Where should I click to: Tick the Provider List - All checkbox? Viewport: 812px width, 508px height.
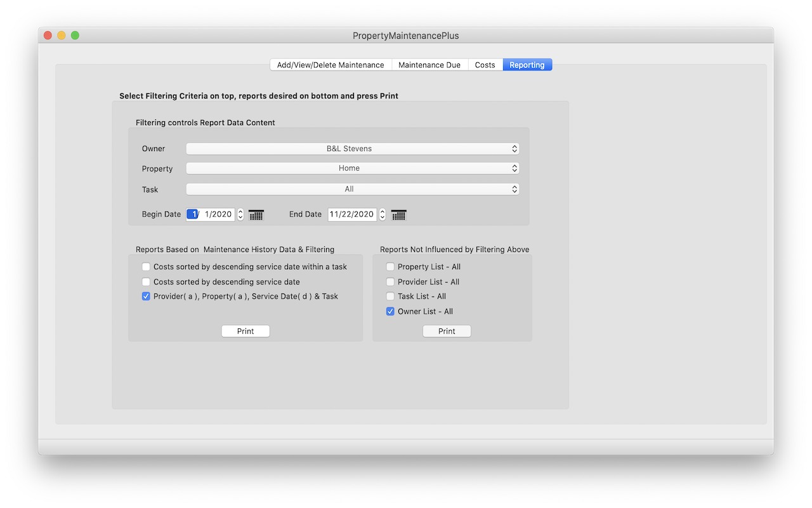[x=391, y=281]
